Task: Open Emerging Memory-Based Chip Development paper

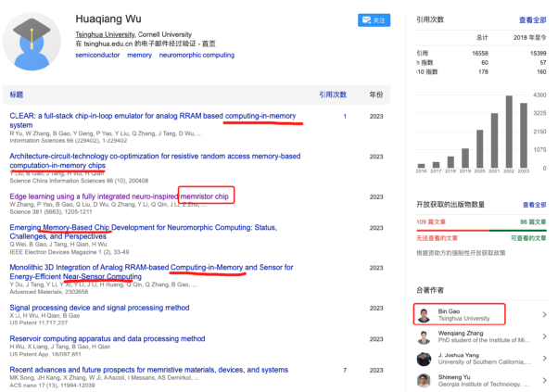Action: pos(144,232)
